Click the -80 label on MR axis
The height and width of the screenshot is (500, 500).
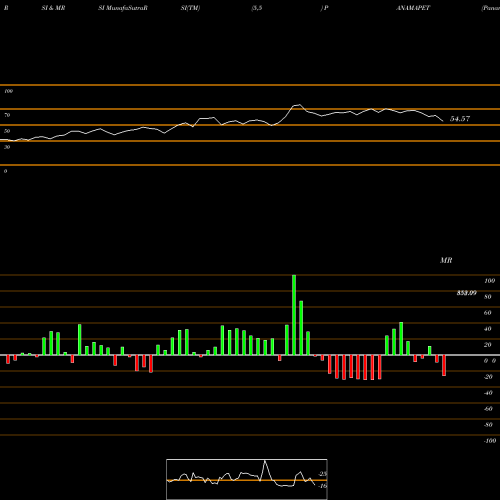pos(488,425)
